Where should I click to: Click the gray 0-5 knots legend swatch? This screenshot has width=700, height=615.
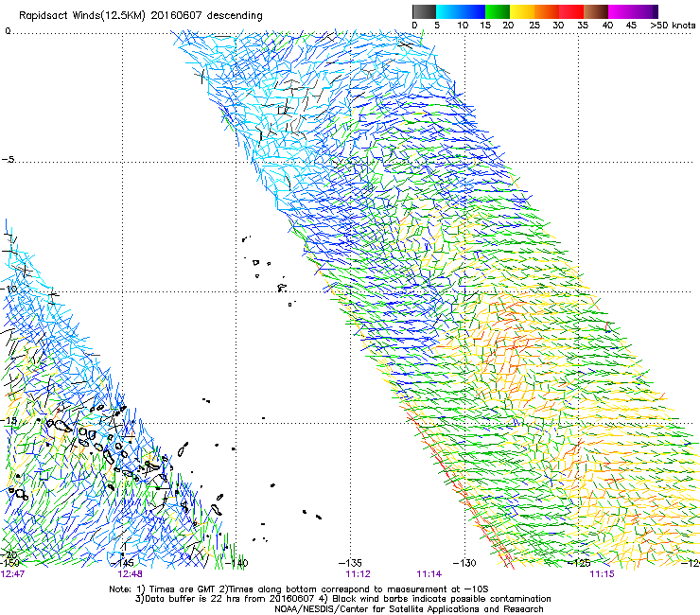coord(424,11)
